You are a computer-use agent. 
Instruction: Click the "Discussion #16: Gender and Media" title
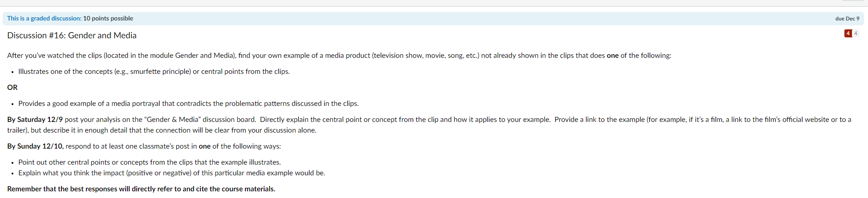(x=72, y=35)
